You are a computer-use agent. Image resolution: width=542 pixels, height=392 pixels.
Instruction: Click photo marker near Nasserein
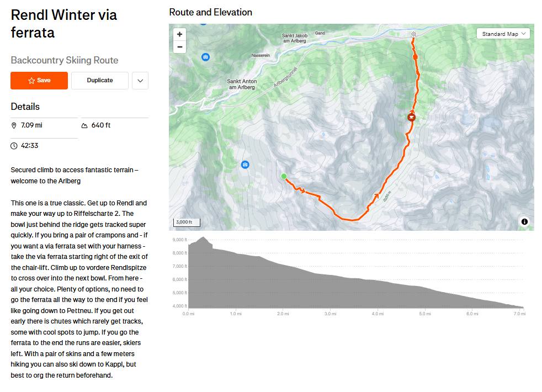coord(206,57)
